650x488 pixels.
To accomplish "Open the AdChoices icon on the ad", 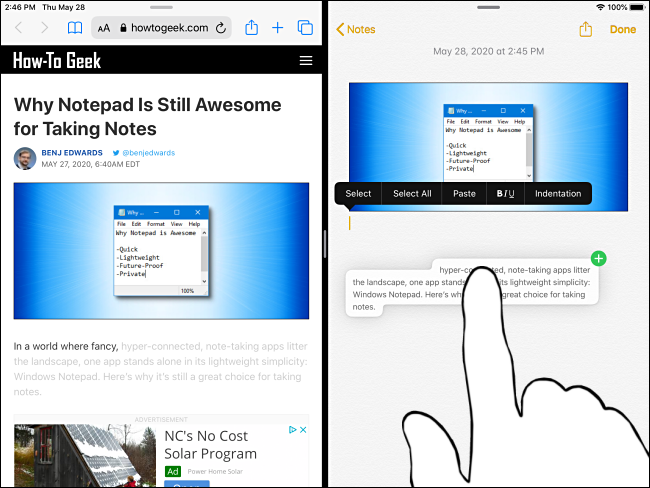I will tap(293, 430).
